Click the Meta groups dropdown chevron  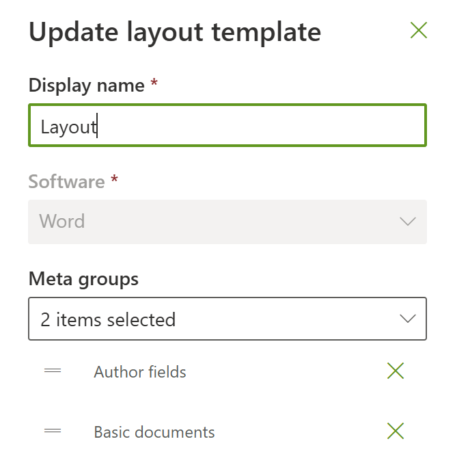(408, 319)
